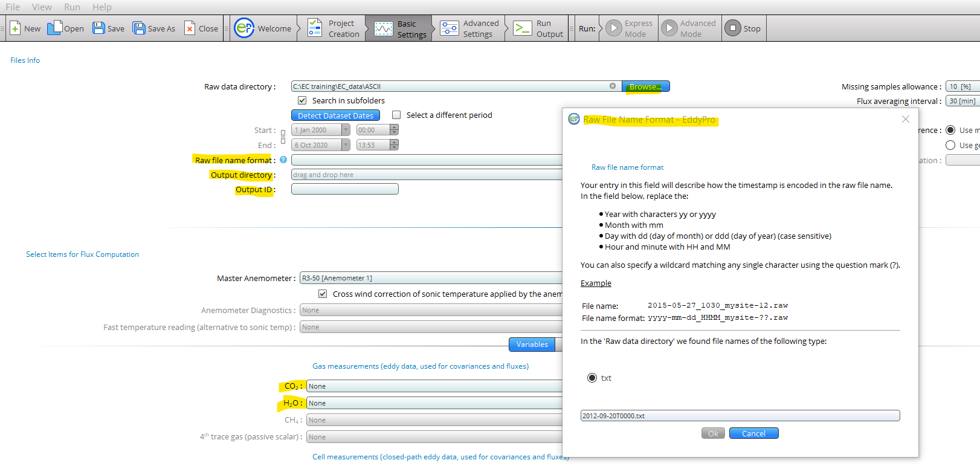The width and height of the screenshot is (980, 466).
Task: Click the Raw file name format heading in dialog
Action: coord(627,167)
